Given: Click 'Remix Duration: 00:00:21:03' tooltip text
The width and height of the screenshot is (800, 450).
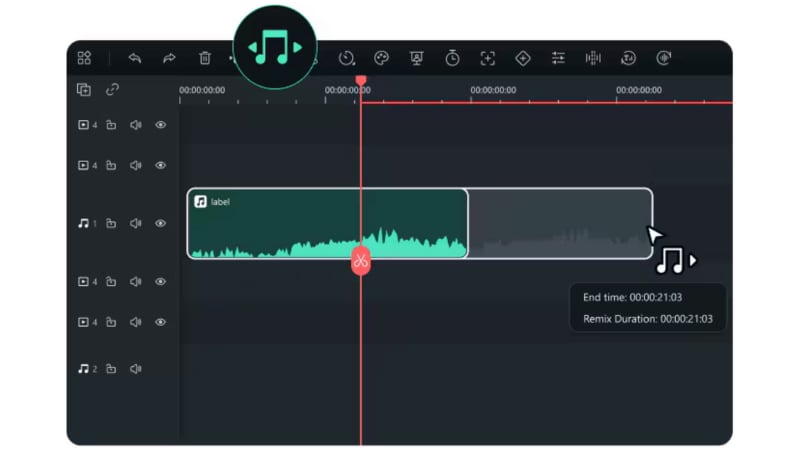Looking at the screenshot, I should tap(648, 319).
